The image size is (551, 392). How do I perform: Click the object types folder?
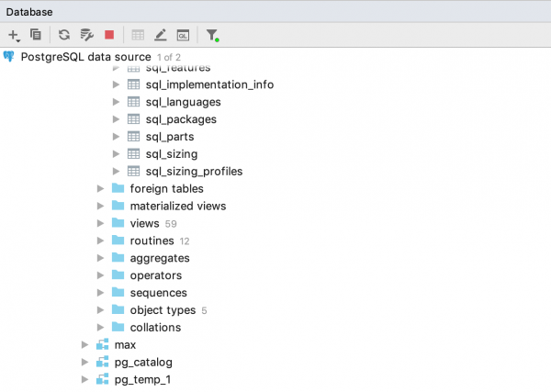click(x=163, y=310)
